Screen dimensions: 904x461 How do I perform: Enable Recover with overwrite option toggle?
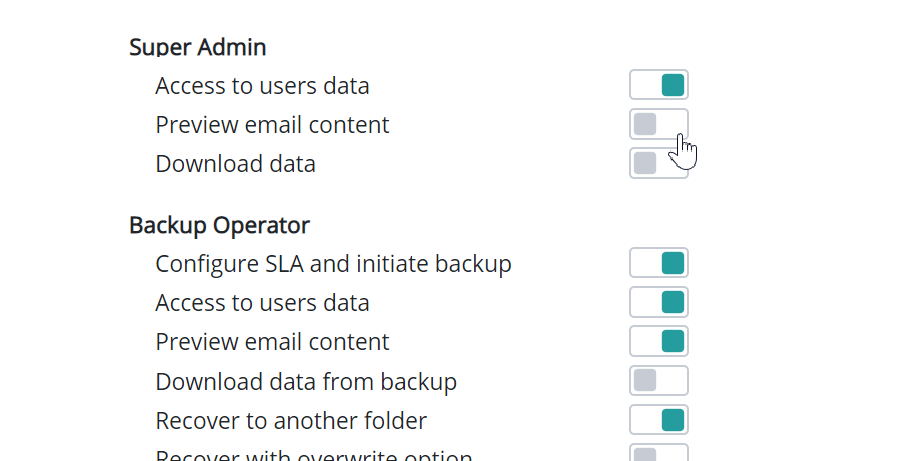click(x=659, y=454)
